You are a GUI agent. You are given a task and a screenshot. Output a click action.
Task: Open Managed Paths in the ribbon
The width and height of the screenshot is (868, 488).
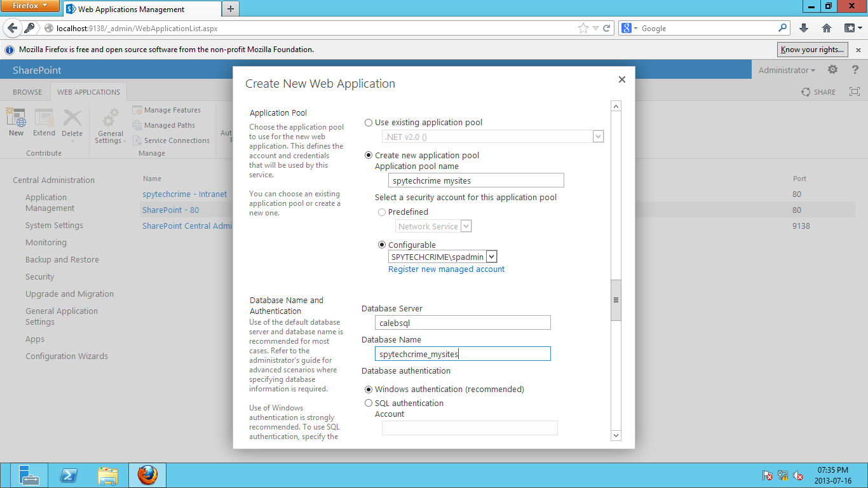pyautogui.click(x=164, y=125)
